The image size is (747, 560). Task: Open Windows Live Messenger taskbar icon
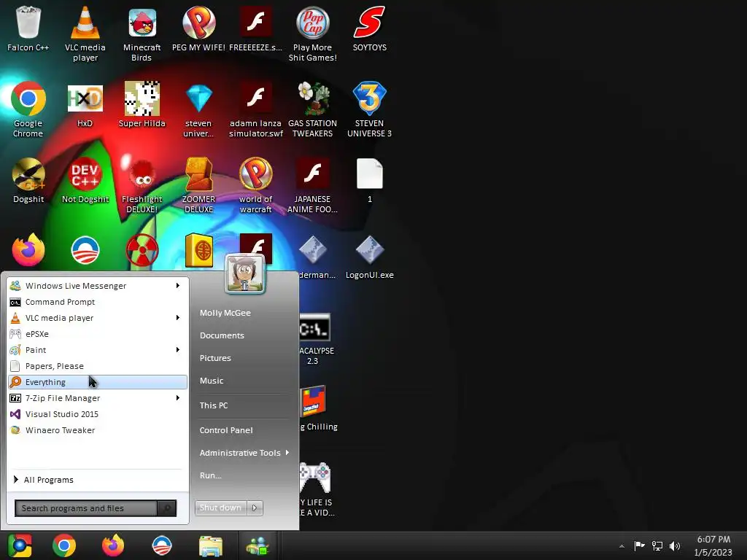(258, 545)
